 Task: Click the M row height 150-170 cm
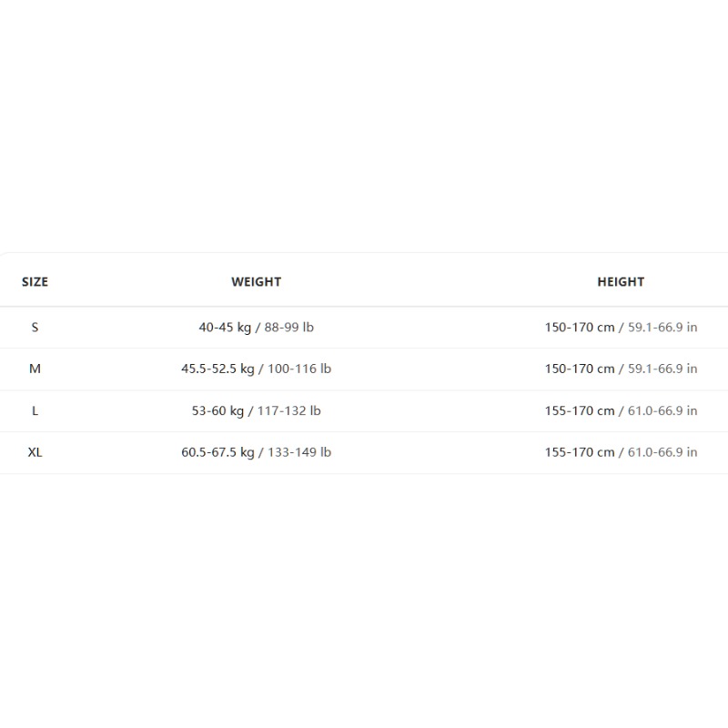click(580, 369)
